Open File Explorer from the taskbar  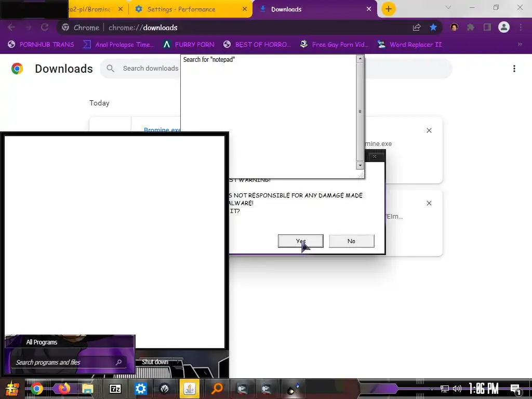pos(87,389)
